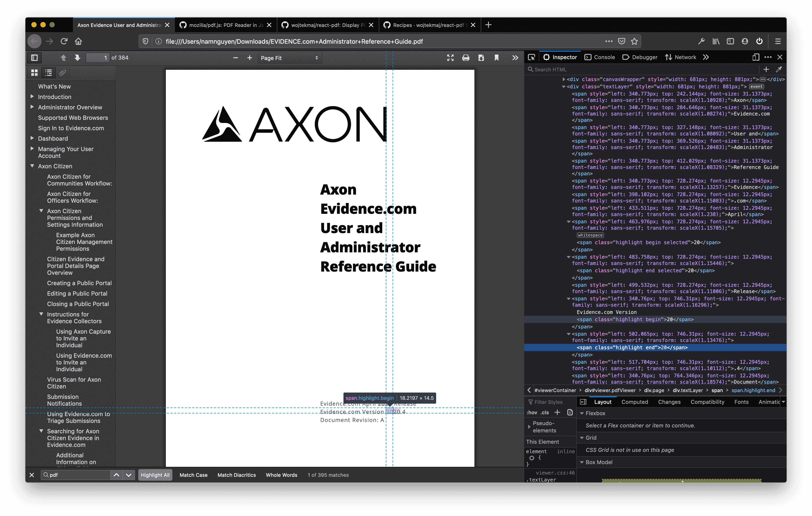Show thumbnails view icon

tap(34, 72)
